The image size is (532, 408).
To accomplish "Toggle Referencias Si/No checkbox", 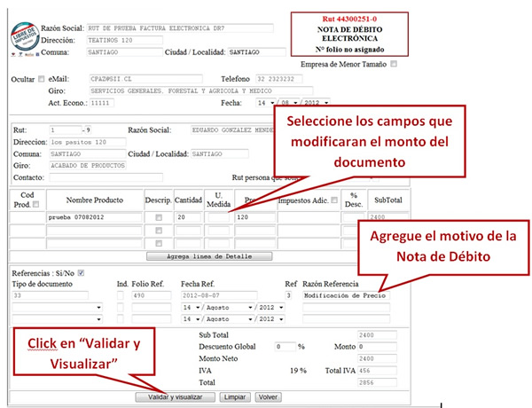I will click(81, 272).
